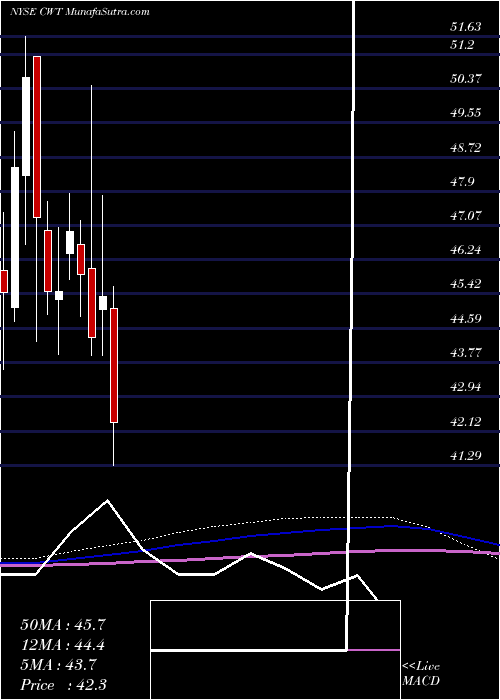This screenshot has width=500, height=700.
Task: Click the 46.24 price label
Action: (466, 249)
